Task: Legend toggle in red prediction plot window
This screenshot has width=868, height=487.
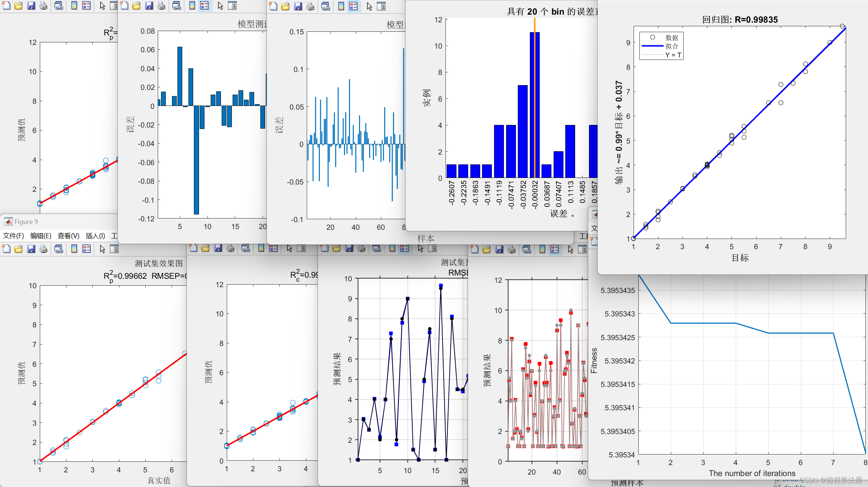Action: 555,249
